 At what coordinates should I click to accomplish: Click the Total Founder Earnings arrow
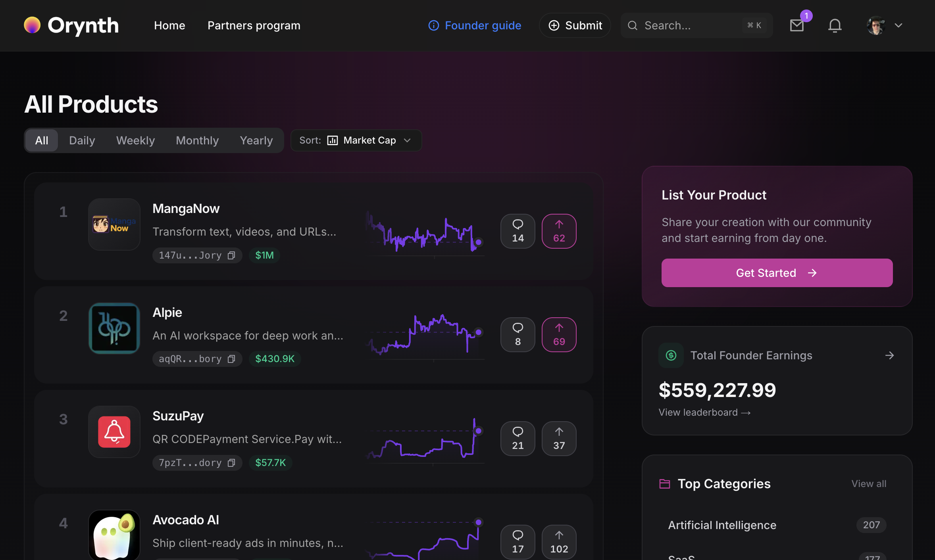pyautogui.click(x=889, y=355)
